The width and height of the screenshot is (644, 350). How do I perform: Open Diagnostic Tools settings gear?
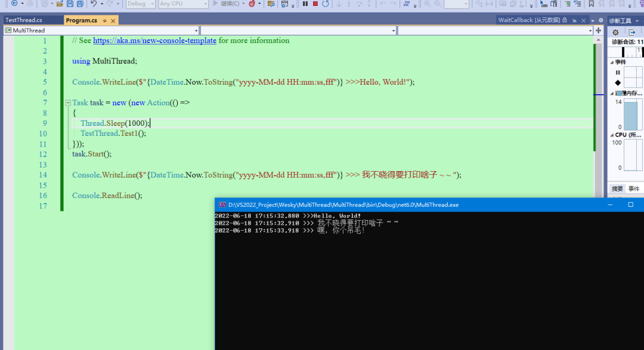(615, 32)
